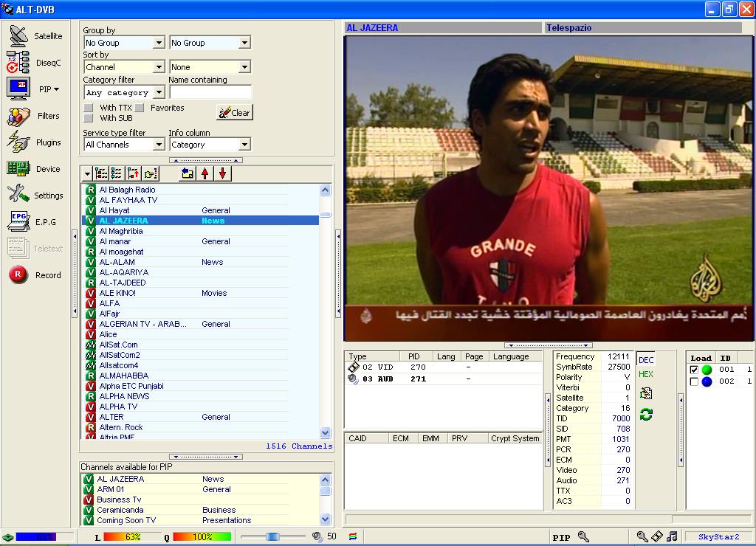This screenshot has height=546, width=756.
Task: Click the tree sort with red arrow icon
Action: coord(133,173)
